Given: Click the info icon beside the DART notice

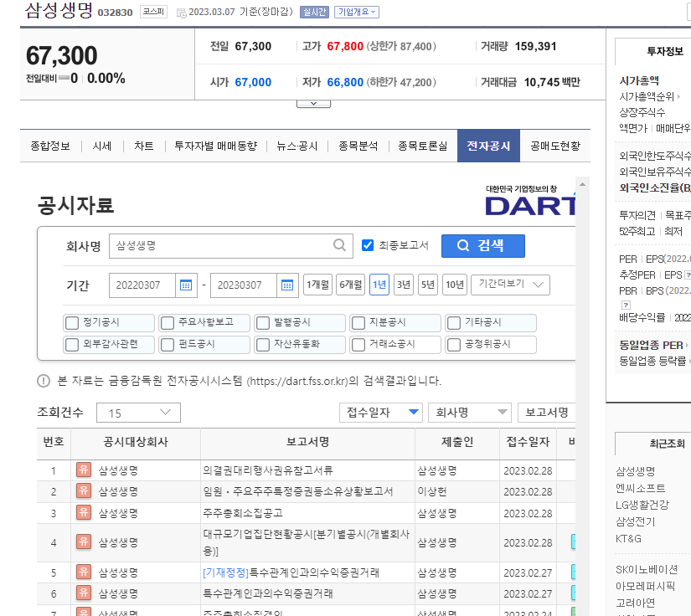Looking at the screenshot, I should 44,381.
